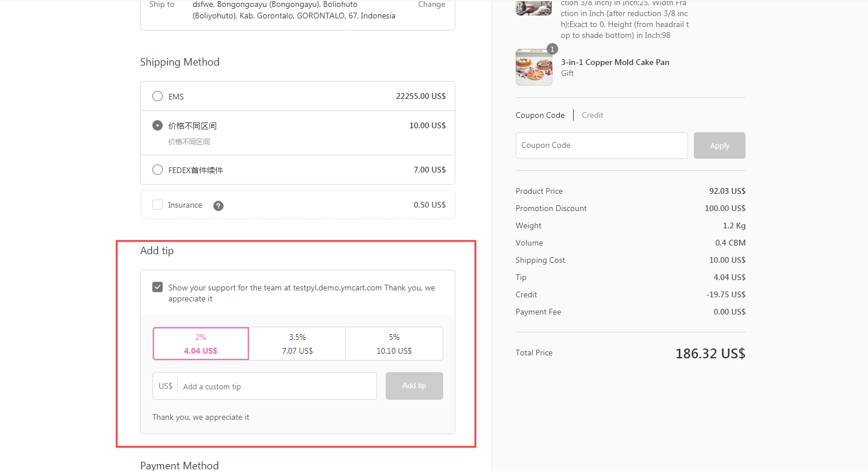
Task: Open the 3-in-1 Copper Mold Cake Pan thumbnail
Action: [533, 68]
